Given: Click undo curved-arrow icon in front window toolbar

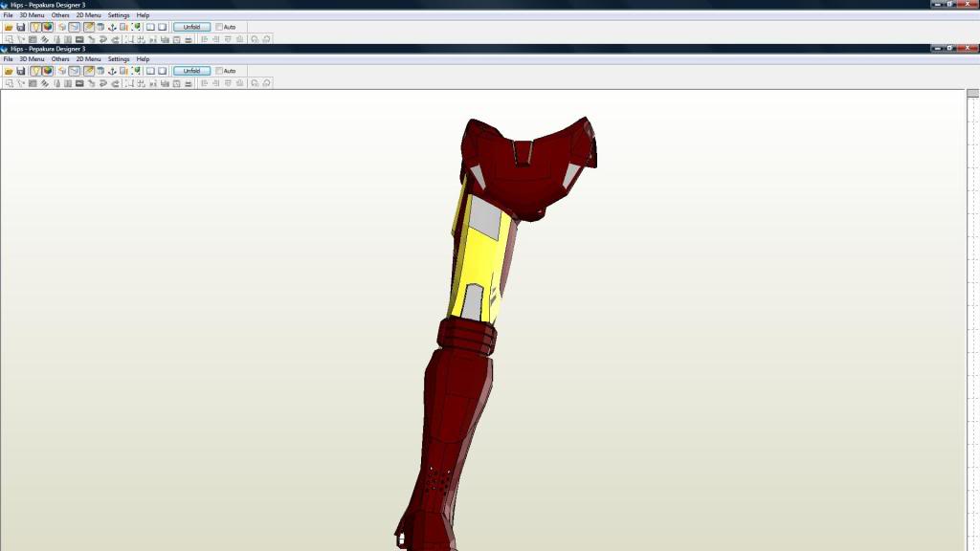Looking at the screenshot, I should pyautogui.click(x=103, y=83).
